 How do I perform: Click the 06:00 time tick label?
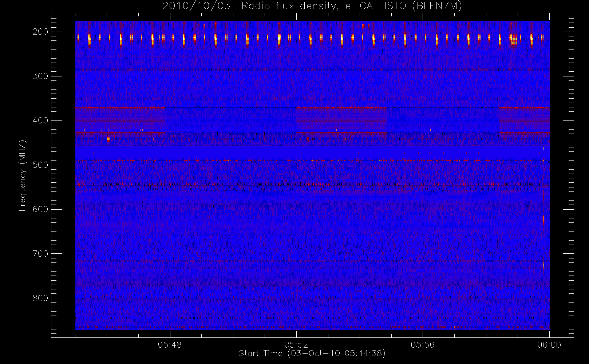point(549,345)
